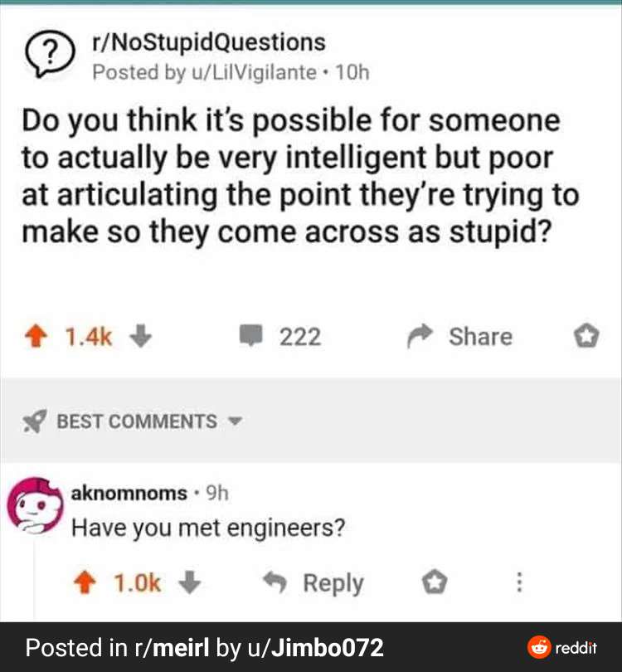
Task: Downvote the engineers comment
Action: [x=189, y=582]
